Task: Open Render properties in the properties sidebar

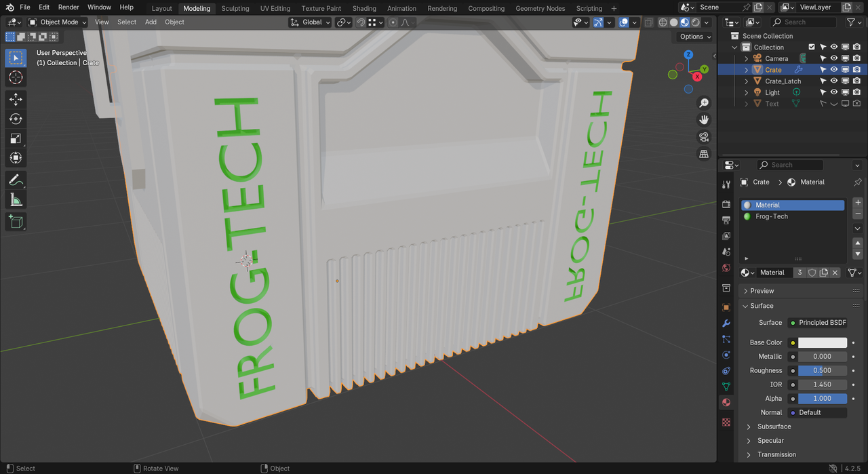Action: (x=726, y=204)
